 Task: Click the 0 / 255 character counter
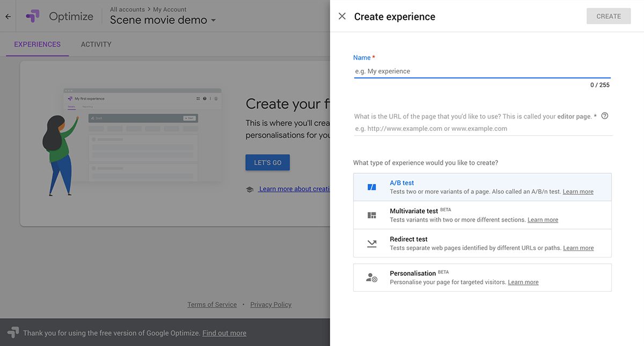pos(600,85)
